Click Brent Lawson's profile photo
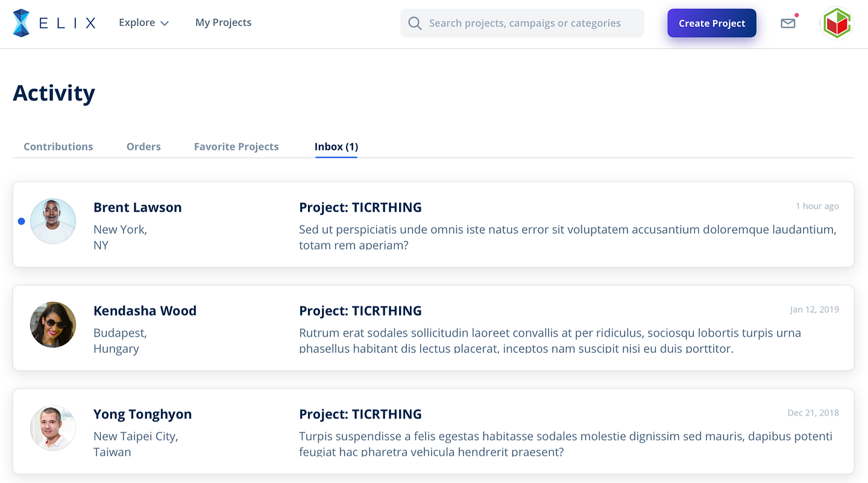Image resolution: width=868 pixels, height=483 pixels. click(53, 222)
